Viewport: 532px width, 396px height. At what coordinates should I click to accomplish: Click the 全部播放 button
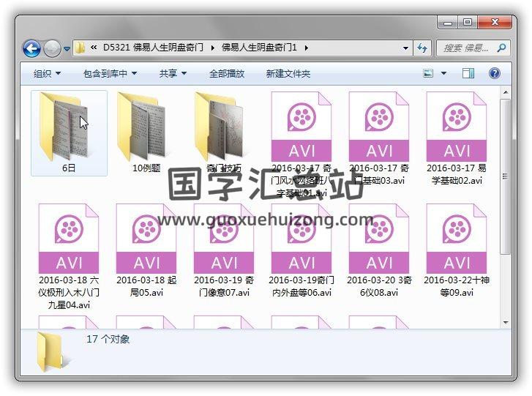(227, 74)
